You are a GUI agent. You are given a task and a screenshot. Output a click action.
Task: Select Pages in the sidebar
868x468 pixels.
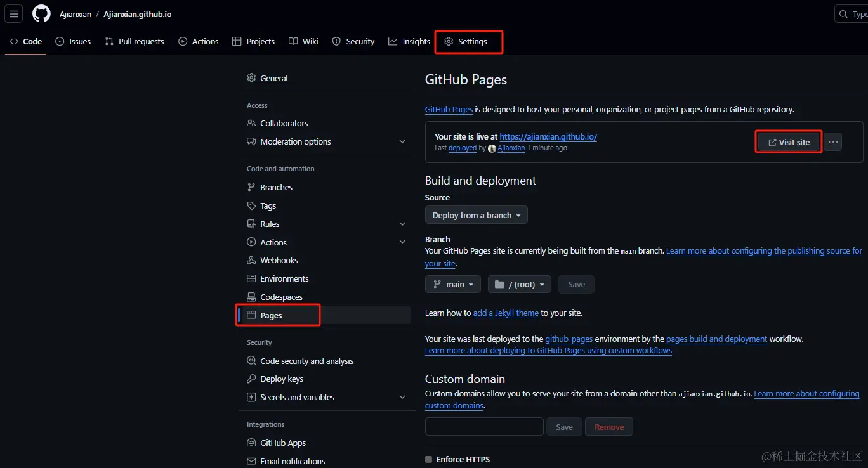tap(325, 315)
